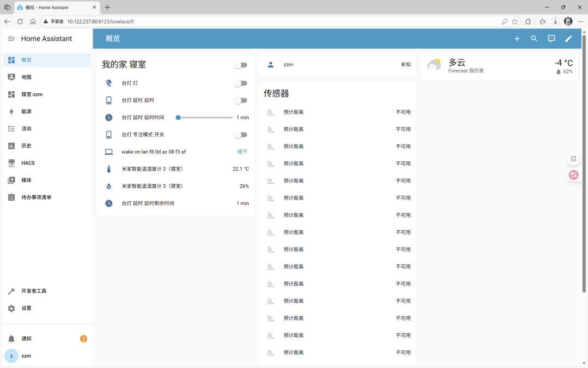Open the 多云 weather forecast card

tap(499, 66)
